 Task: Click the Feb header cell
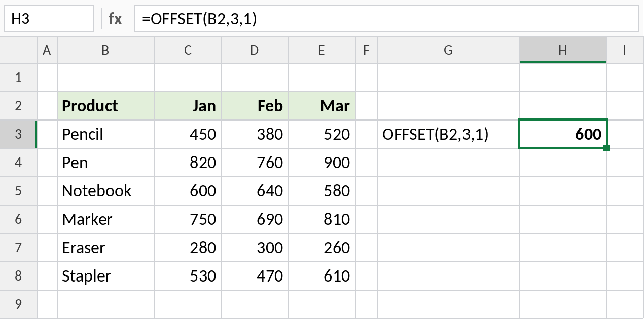pyautogui.click(x=255, y=106)
